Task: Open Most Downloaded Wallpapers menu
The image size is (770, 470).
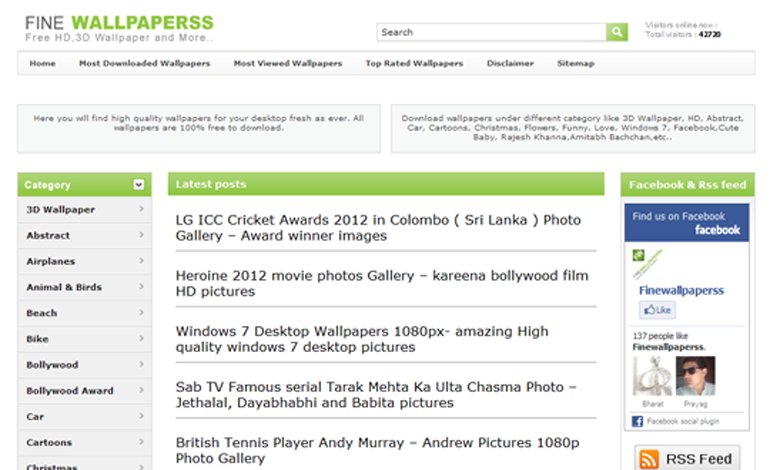Action: click(x=144, y=63)
